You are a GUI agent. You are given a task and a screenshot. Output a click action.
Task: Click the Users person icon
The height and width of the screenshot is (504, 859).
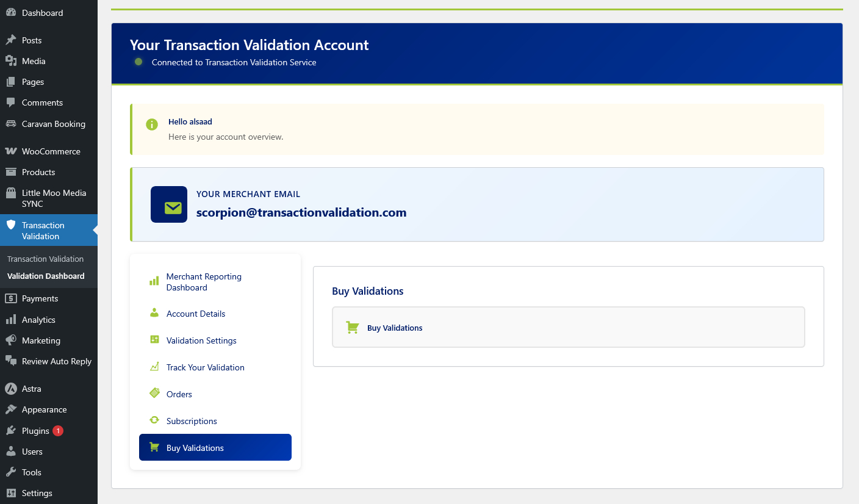coord(11,452)
